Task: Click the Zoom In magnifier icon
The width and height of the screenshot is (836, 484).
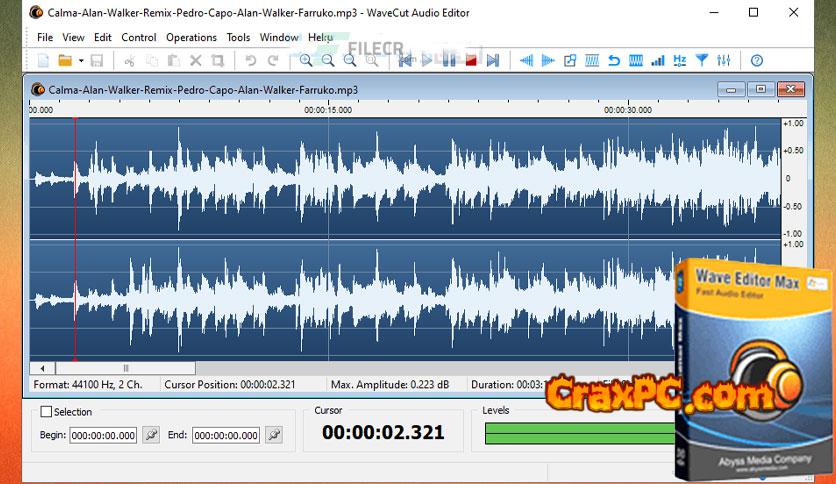Action: (x=306, y=61)
